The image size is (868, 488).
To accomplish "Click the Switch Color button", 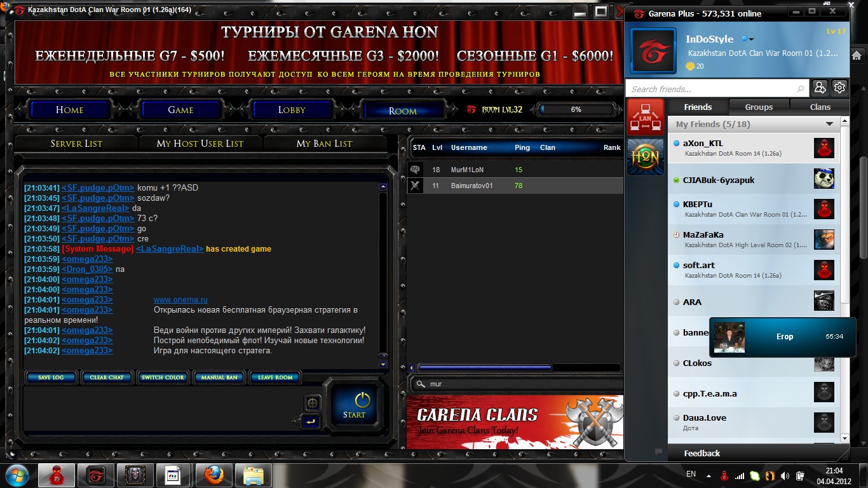I will coord(163,377).
